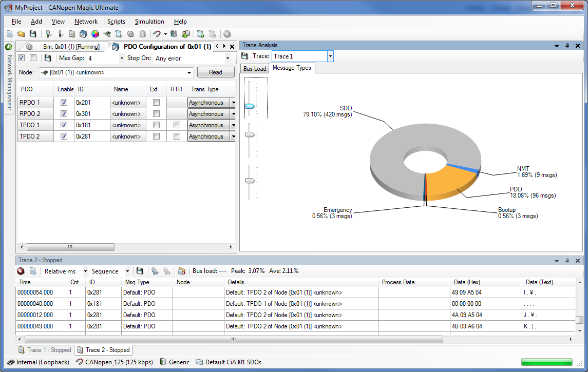
Task: Save the Trace Analysis using disk icon
Action: click(x=245, y=56)
